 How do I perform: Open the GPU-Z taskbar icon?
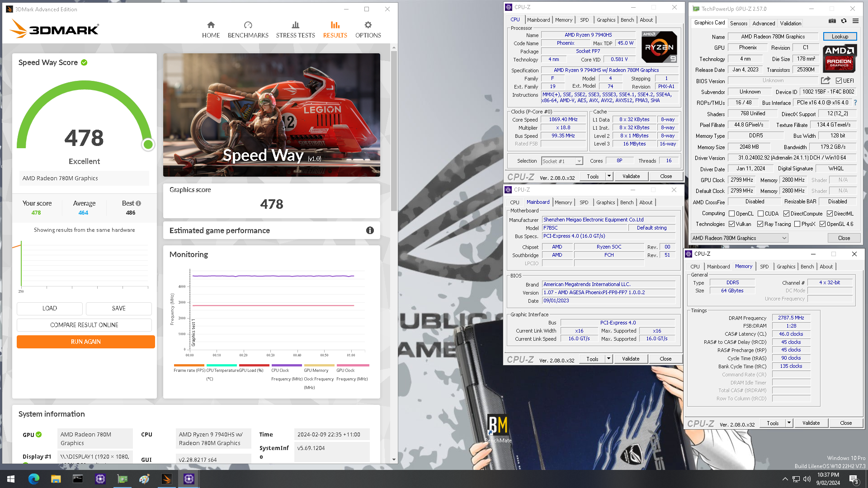[x=122, y=479]
